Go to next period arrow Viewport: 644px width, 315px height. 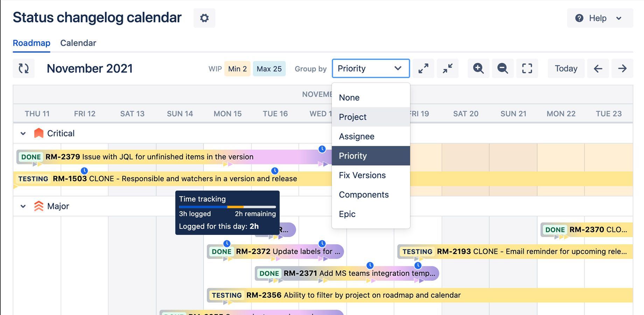point(622,68)
